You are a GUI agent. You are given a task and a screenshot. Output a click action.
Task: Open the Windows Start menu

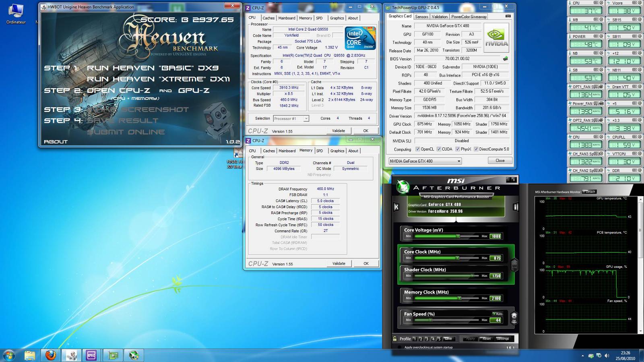tap(9, 355)
